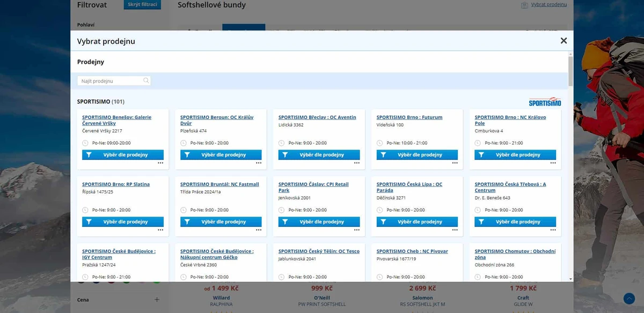This screenshot has height=313, width=644.
Task: Open the more options dots for Čáslav store
Action: coord(357,230)
